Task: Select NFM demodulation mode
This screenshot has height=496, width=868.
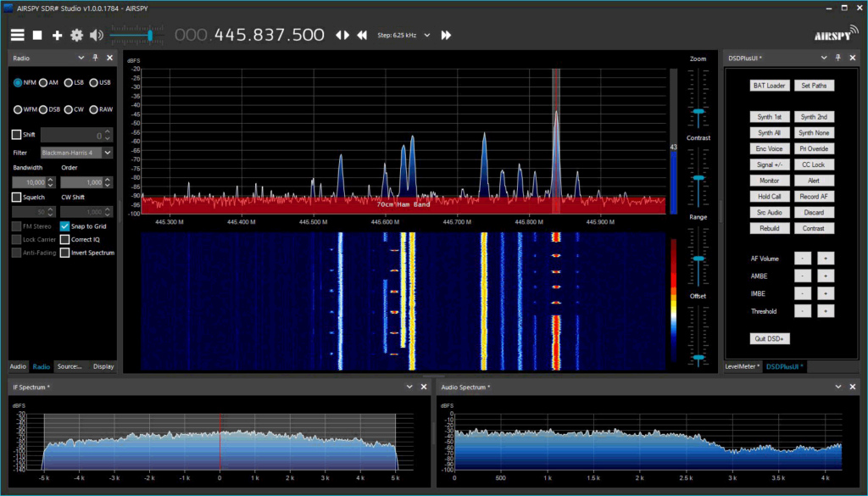Action: tap(18, 82)
